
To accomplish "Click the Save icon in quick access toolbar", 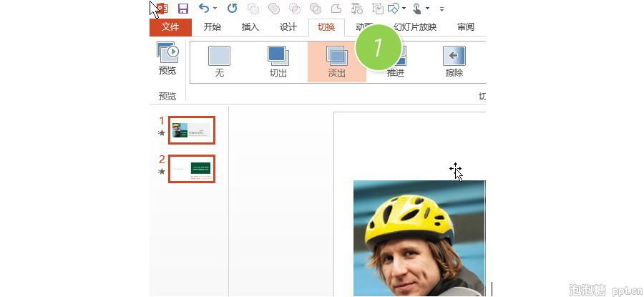I will coord(183,9).
